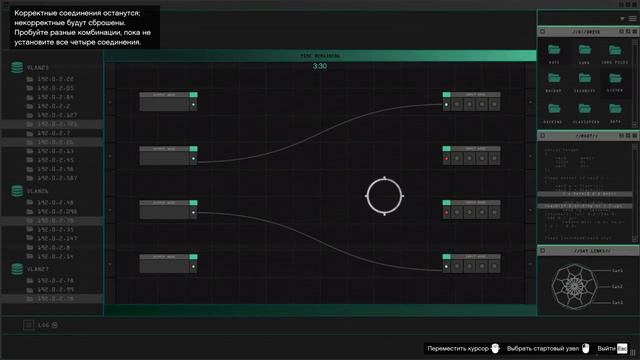
Task: Click the third output node's connected port
Action: pos(193,212)
